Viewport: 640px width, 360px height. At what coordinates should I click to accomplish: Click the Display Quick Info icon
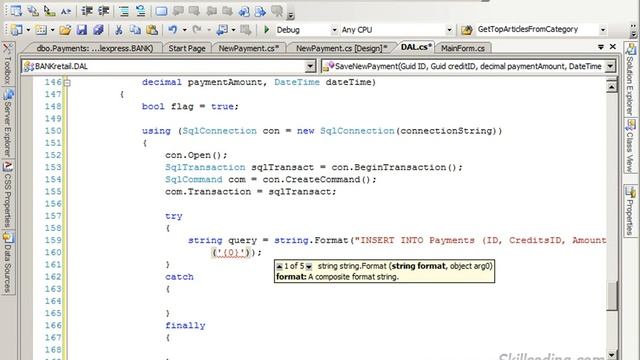click(49, 11)
